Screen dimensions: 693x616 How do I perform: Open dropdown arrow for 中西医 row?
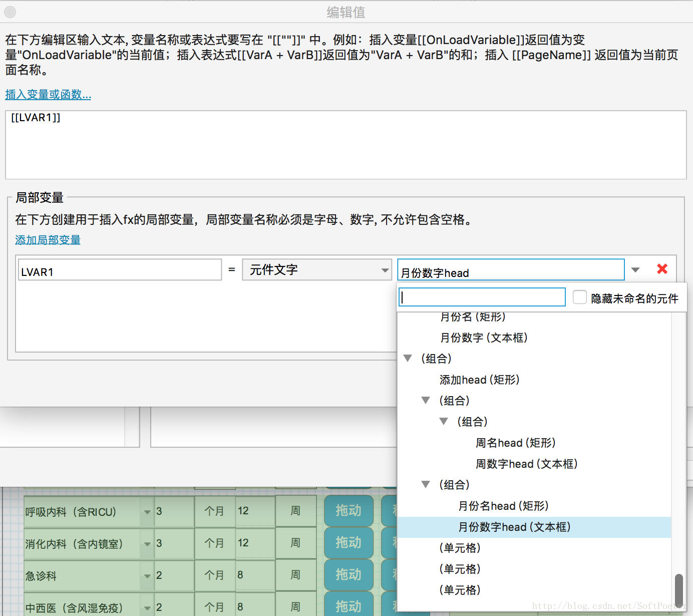pyautogui.click(x=147, y=607)
